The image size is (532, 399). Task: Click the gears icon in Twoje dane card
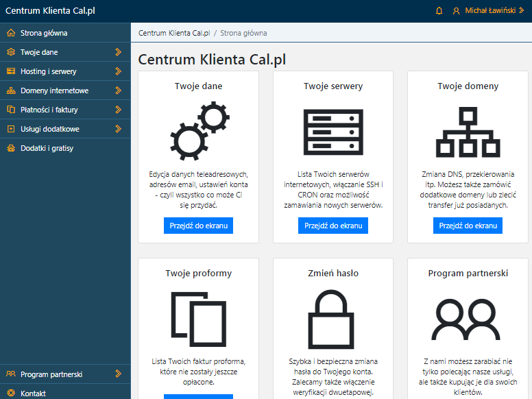pos(199,131)
